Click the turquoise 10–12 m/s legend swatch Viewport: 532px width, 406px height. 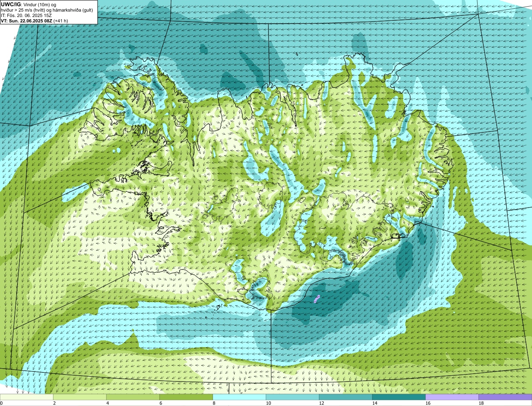[293, 397]
